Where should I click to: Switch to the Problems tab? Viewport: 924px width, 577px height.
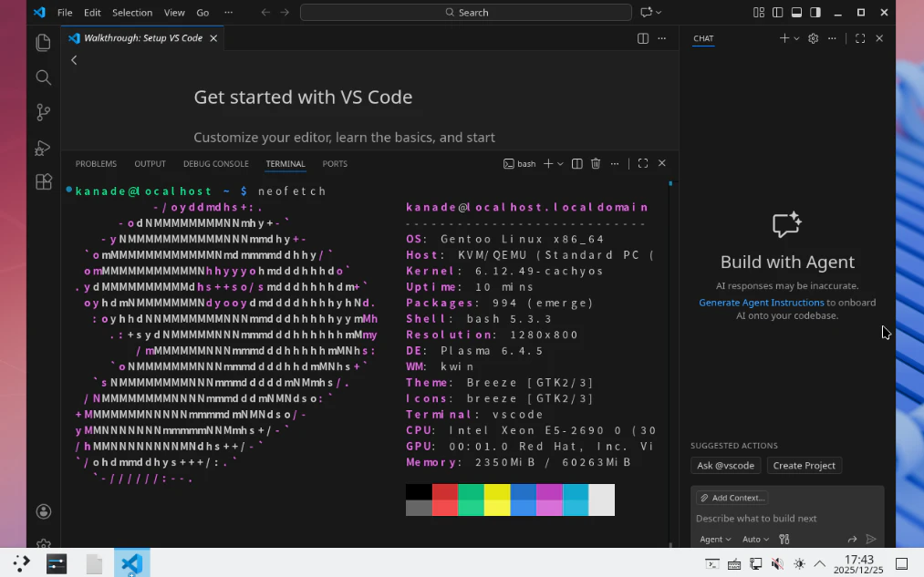coord(96,164)
